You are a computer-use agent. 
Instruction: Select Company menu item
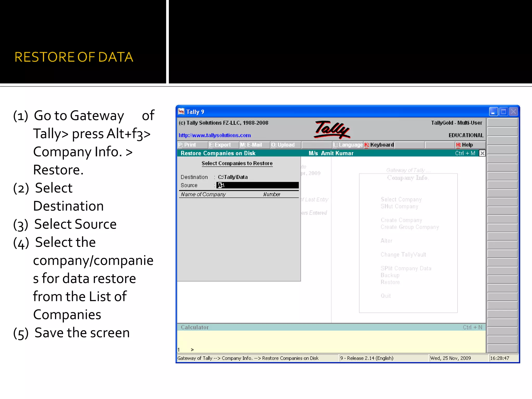click(x=401, y=199)
